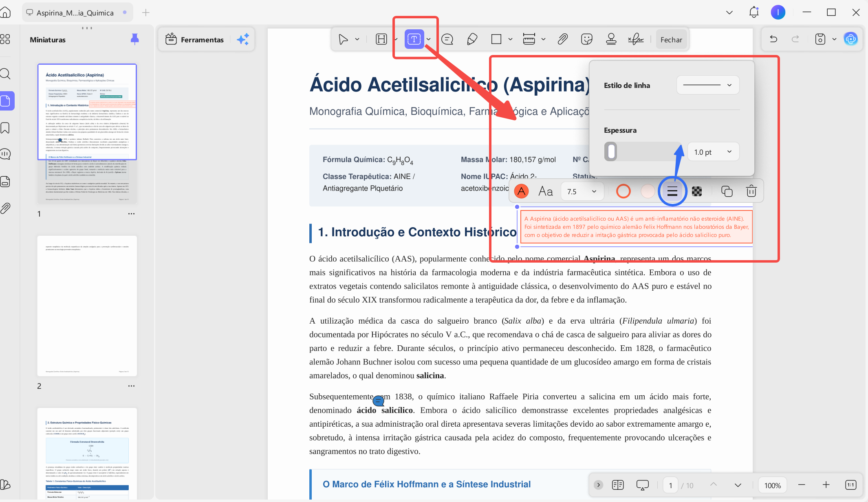The width and height of the screenshot is (868, 502).
Task: Expand the save options dropdown
Action: [x=834, y=39]
